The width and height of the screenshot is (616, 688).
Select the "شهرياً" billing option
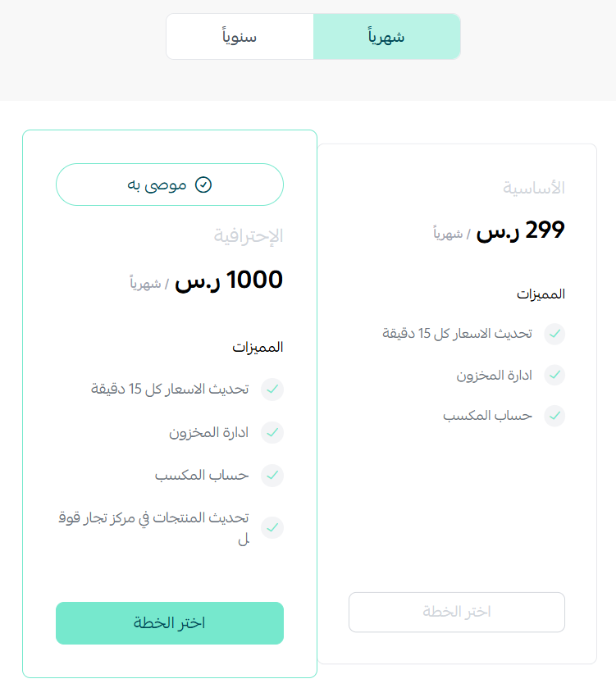click(x=386, y=36)
